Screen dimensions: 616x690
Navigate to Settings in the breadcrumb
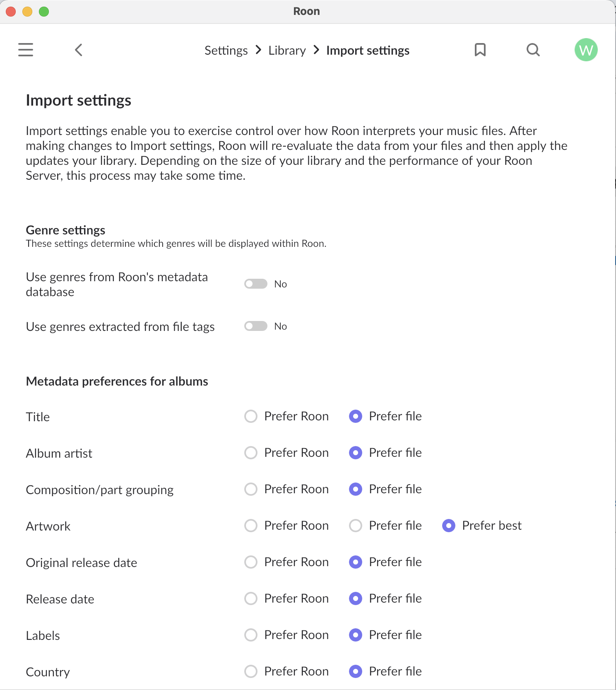coord(226,51)
